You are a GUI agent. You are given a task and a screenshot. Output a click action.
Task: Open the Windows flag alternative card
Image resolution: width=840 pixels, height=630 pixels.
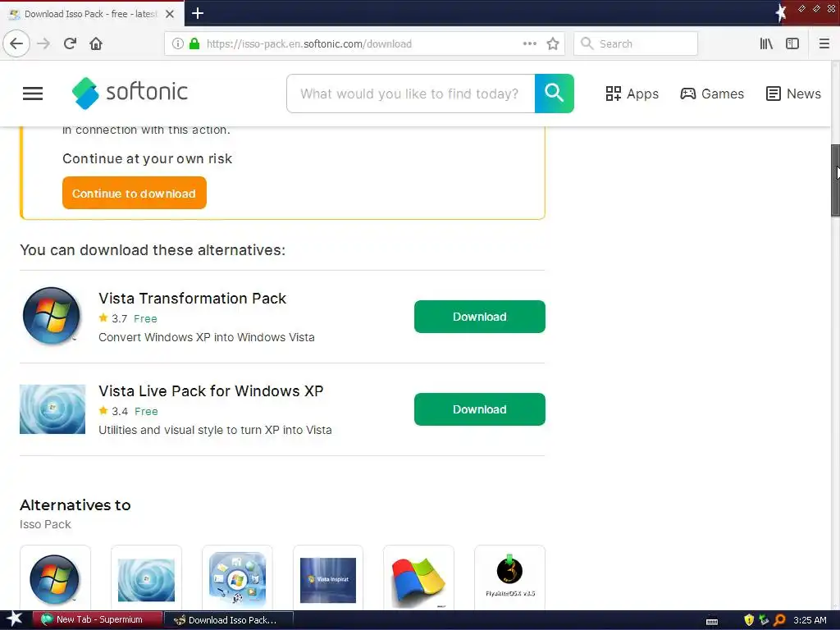[x=419, y=577]
